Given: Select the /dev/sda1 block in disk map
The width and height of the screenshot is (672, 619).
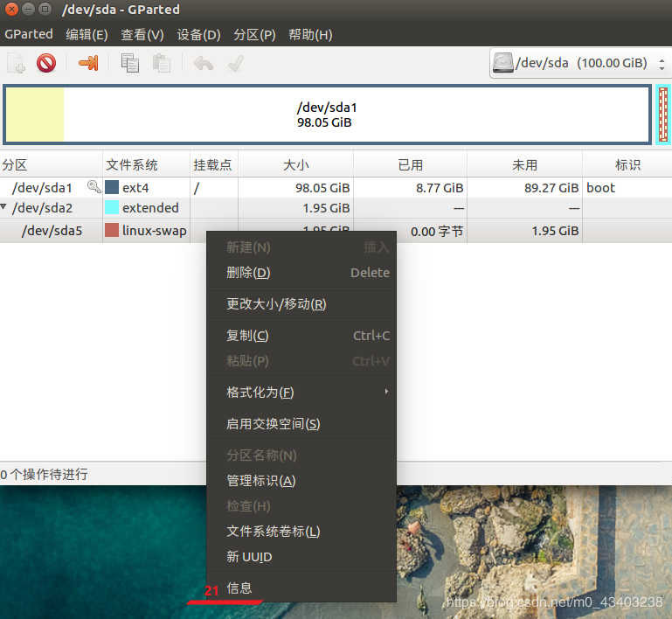Looking at the screenshot, I should point(328,115).
